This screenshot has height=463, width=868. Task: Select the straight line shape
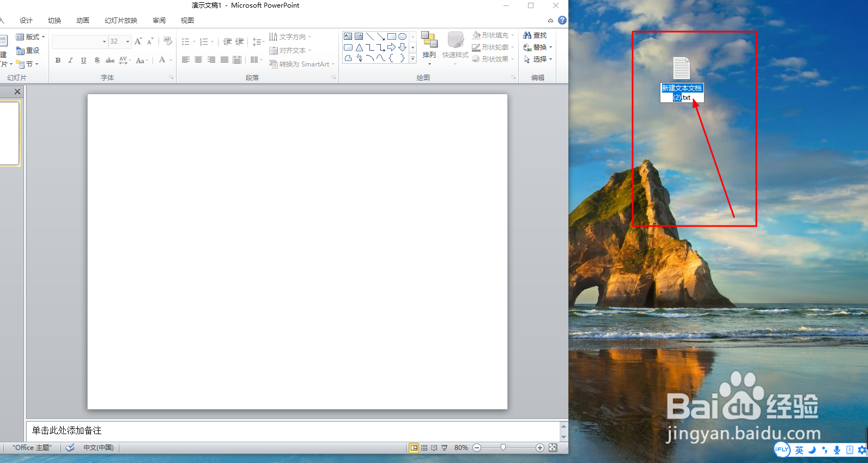pos(369,36)
